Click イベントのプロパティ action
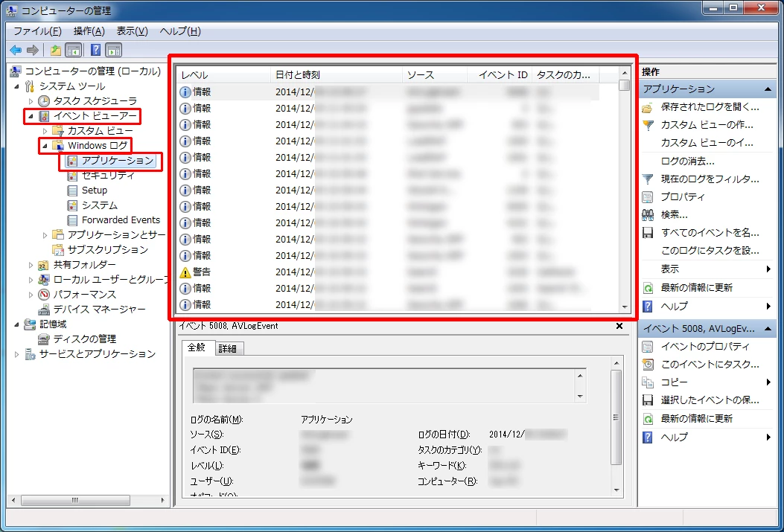The height and width of the screenshot is (532, 784). pos(705,346)
